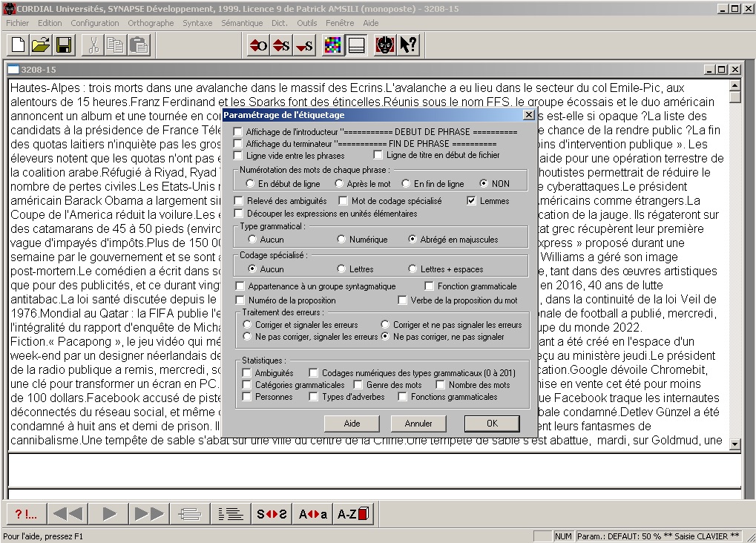Click the Annuler button

coord(418,424)
